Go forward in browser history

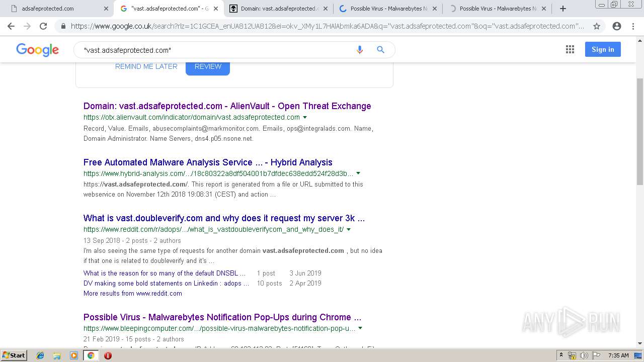[x=27, y=26]
